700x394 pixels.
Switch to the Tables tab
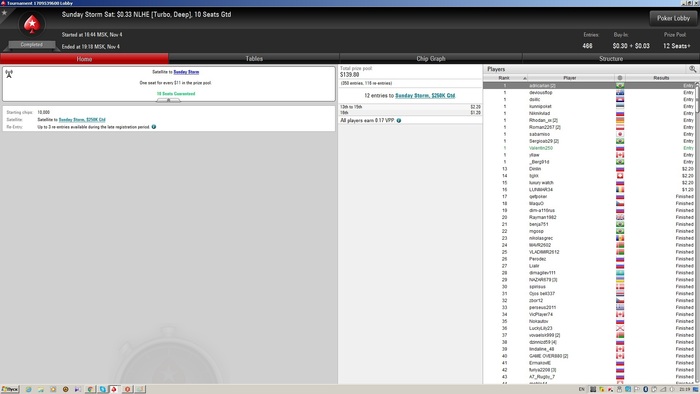point(254,58)
